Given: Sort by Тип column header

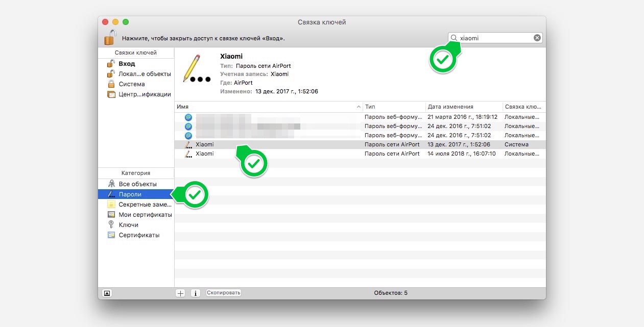Looking at the screenshot, I should pyautogui.click(x=393, y=107).
